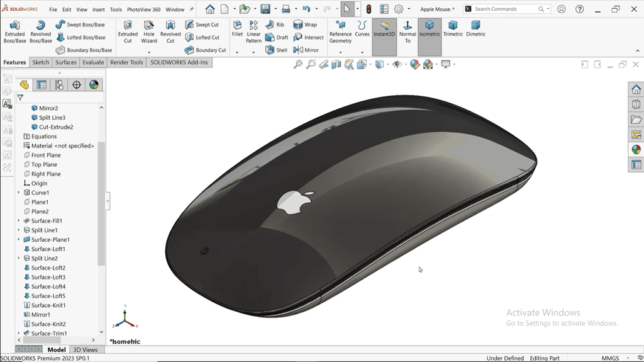The width and height of the screenshot is (644, 362).
Task: Expand the Split Line2 tree item
Action: [18, 258]
